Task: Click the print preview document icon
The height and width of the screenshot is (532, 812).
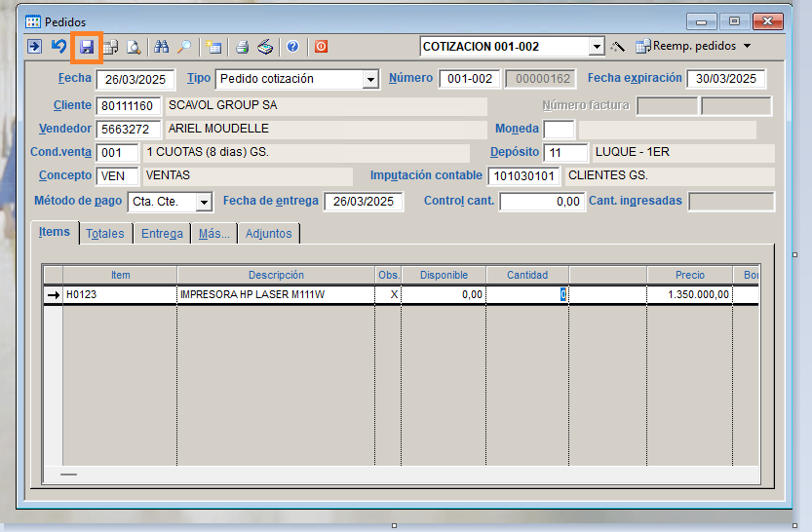Action: tap(134, 47)
